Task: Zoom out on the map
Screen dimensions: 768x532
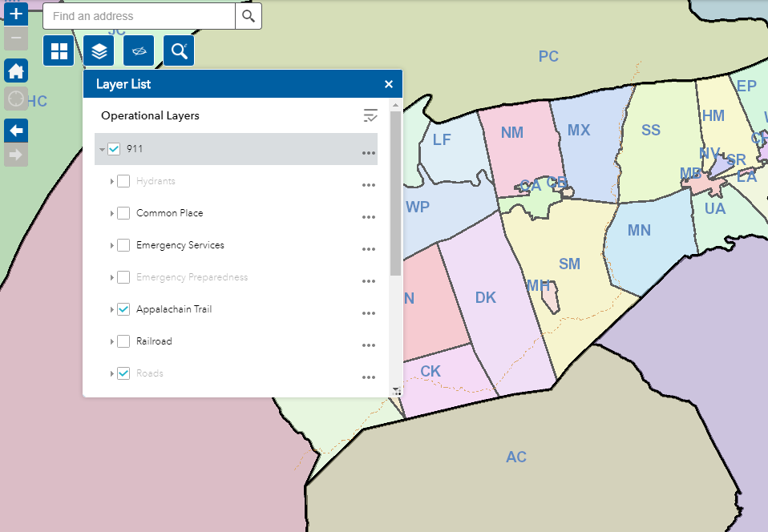Action: 16,38
